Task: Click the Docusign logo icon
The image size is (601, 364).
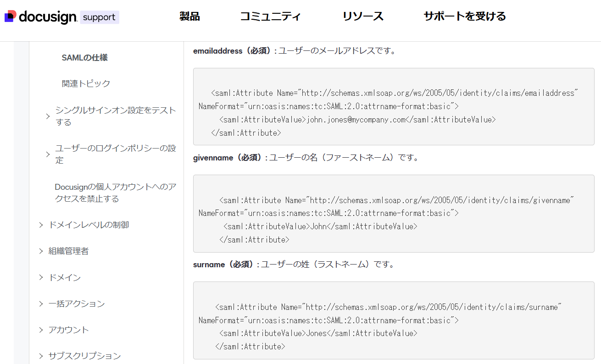Action: [x=11, y=17]
